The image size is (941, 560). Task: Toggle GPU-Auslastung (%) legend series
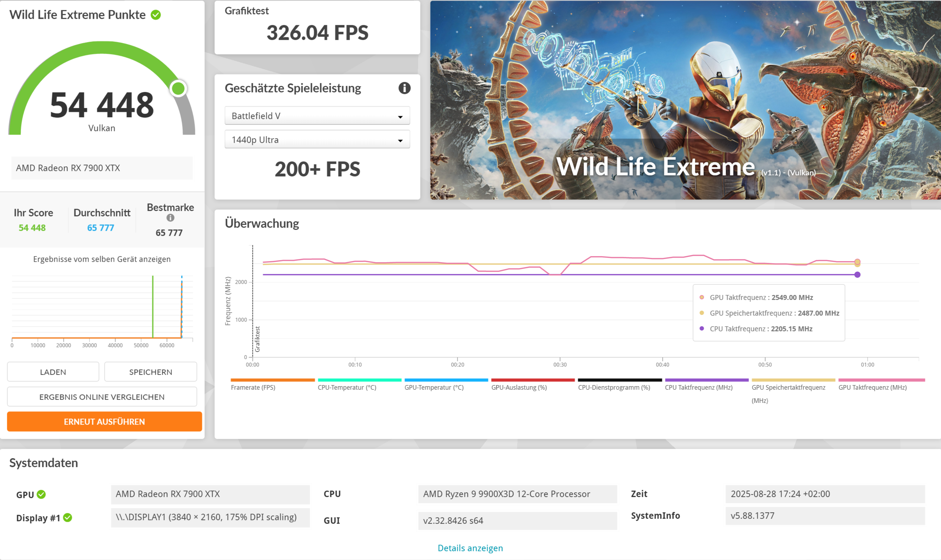coord(519,387)
